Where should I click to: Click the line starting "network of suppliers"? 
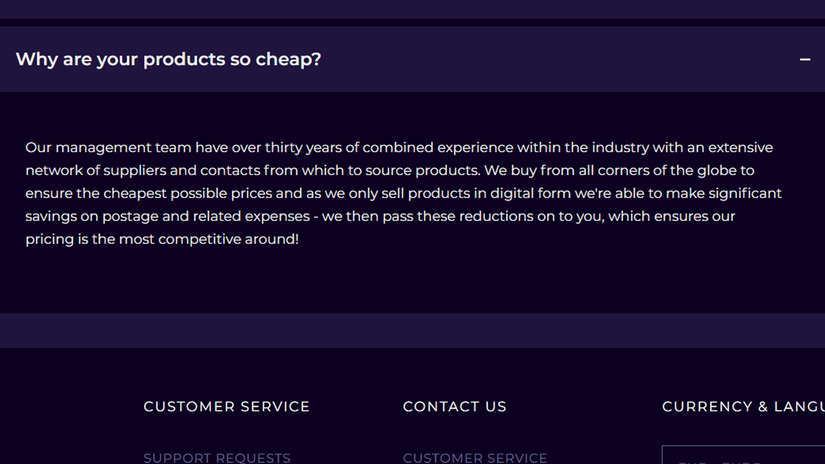click(x=390, y=171)
